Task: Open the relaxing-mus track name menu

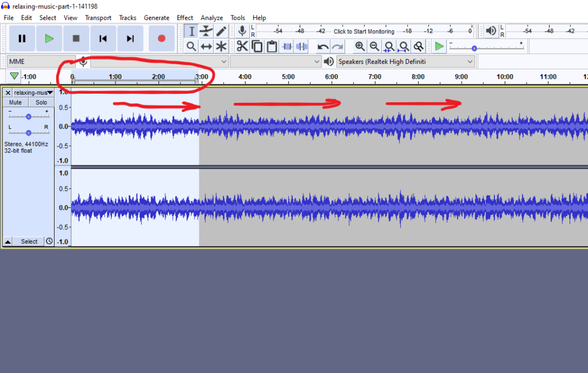Action: 33,93
